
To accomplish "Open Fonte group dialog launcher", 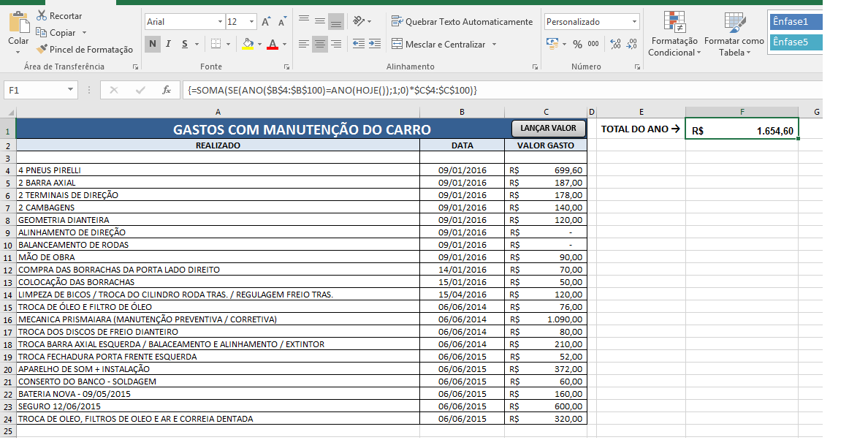I will [x=286, y=67].
